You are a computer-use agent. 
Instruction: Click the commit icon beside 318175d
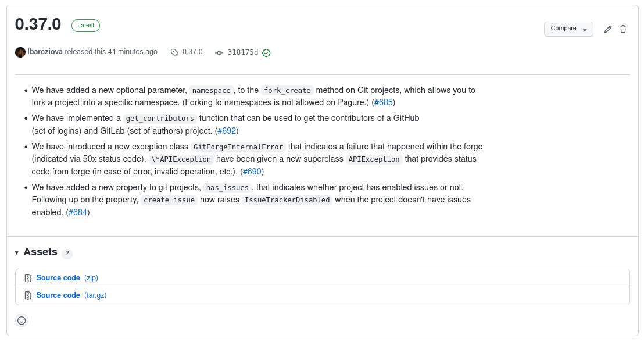pyautogui.click(x=219, y=52)
